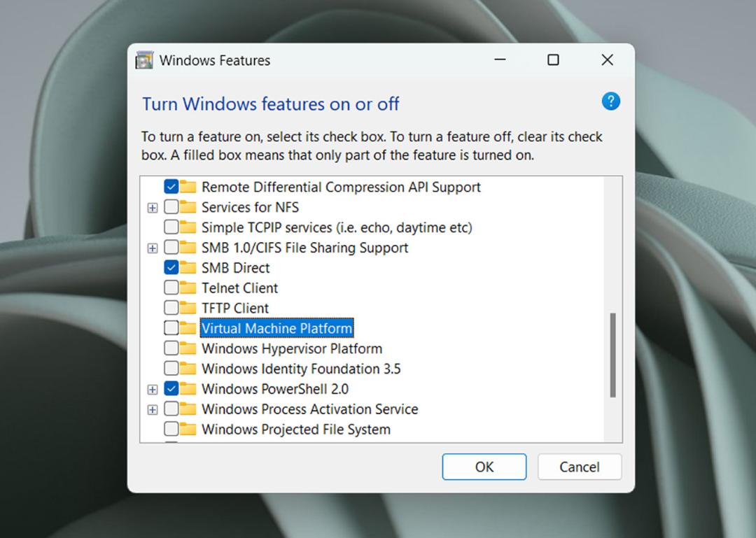The width and height of the screenshot is (756, 538).
Task: Turn on the Telnet Client checkbox
Action: point(171,288)
